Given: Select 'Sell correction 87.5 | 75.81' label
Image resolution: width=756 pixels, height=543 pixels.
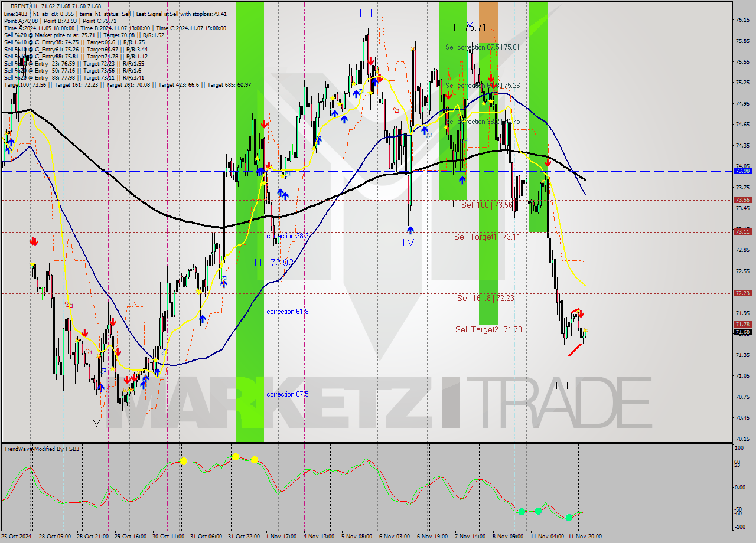Looking at the screenshot, I should pos(483,47).
